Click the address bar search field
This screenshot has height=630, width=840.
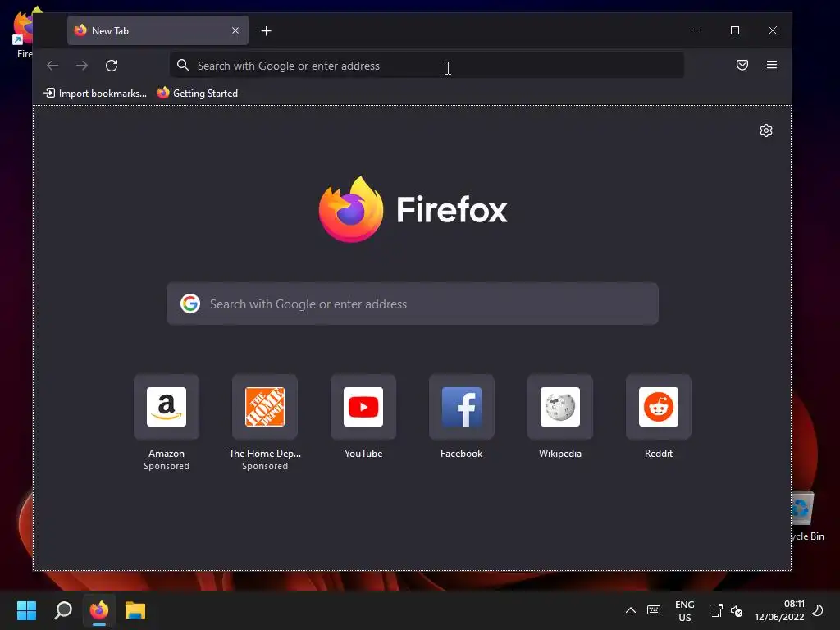click(427, 66)
